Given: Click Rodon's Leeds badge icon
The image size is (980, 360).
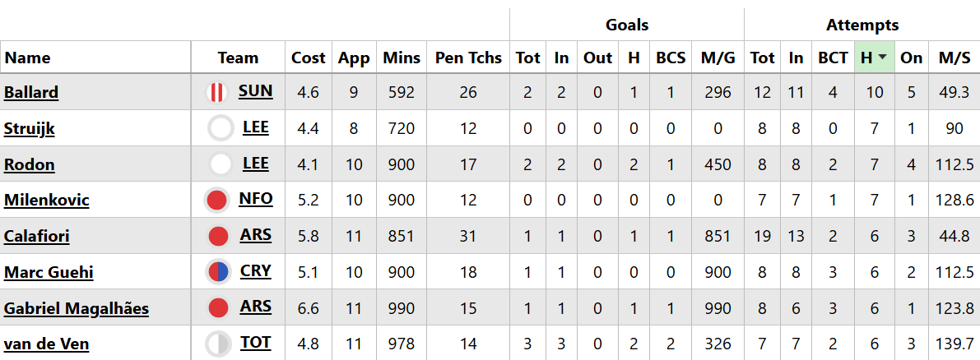Looking at the screenshot, I should [x=221, y=164].
